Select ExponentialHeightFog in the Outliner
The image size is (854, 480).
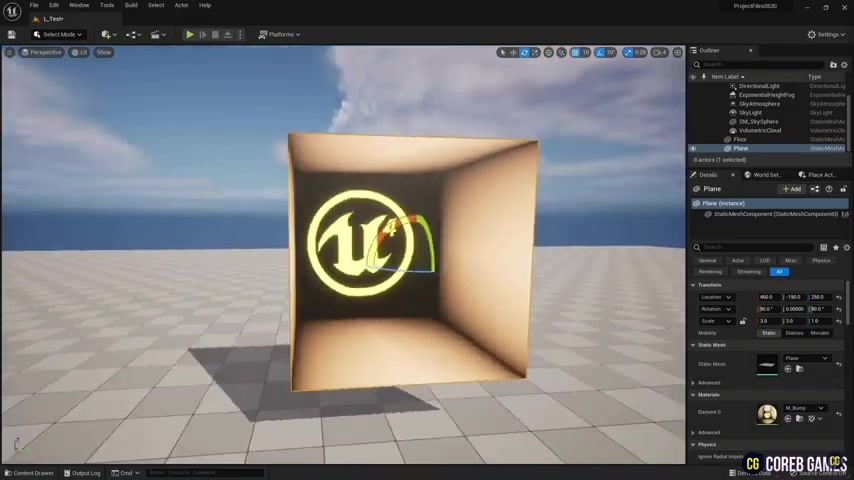coord(766,95)
